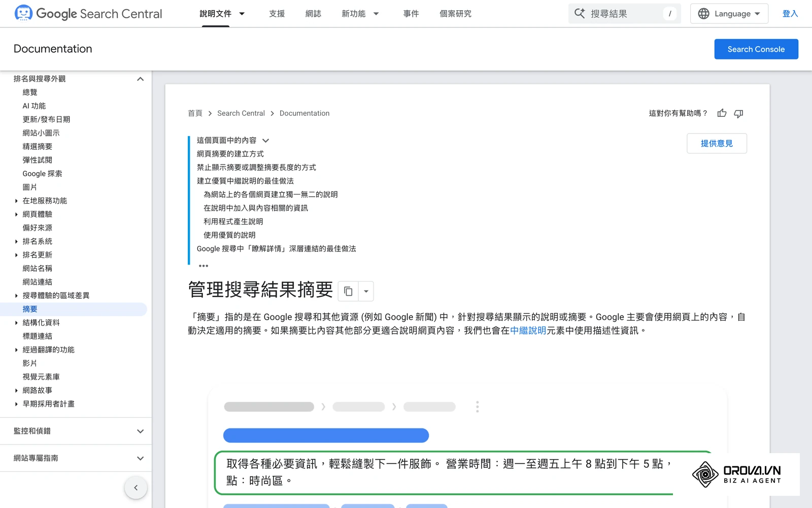
Task: Expand the 監控和偵錯 section
Action: (x=141, y=431)
